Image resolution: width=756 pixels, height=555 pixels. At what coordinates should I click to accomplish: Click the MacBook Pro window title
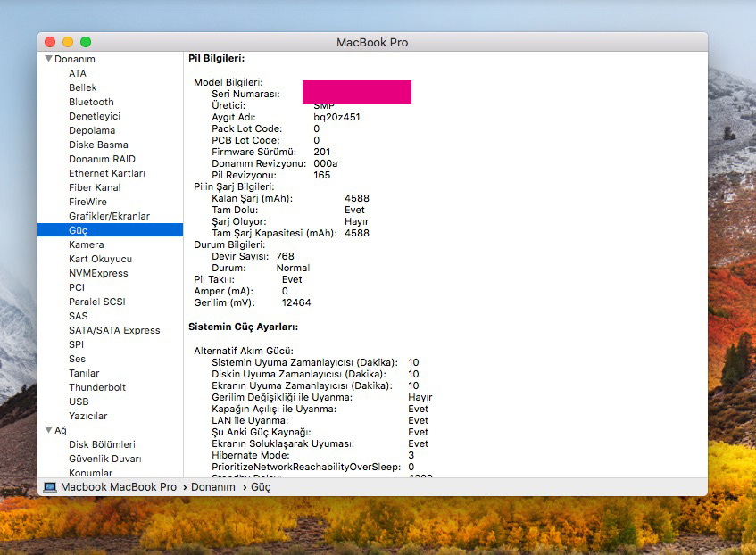click(372, 42)
